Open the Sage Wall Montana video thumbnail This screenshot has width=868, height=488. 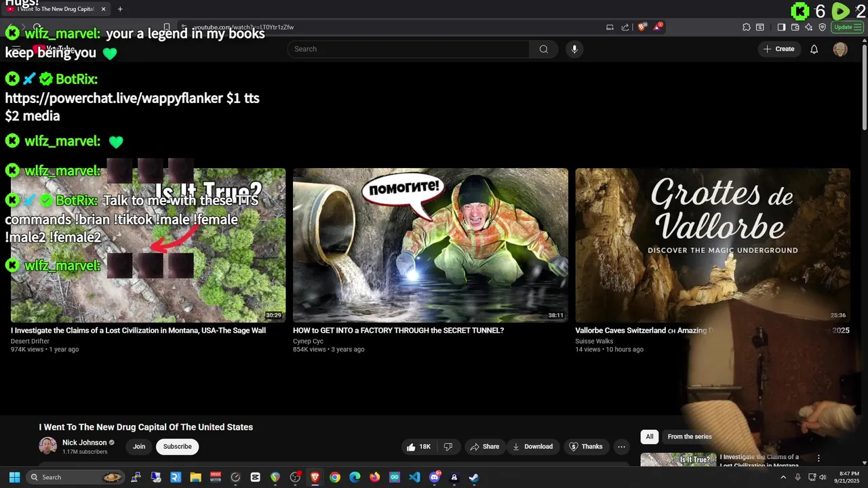[148, 245]
